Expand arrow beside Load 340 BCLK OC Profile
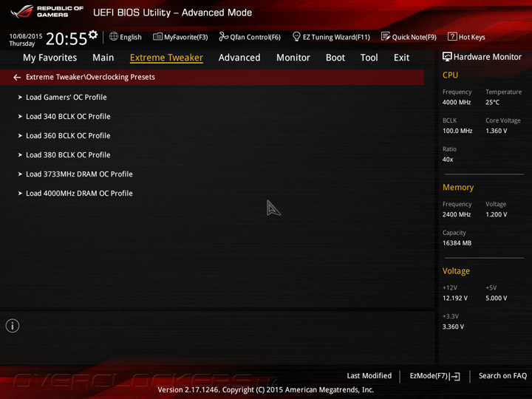The width and height of the screenshot is (532, 399). pos(20,117)
